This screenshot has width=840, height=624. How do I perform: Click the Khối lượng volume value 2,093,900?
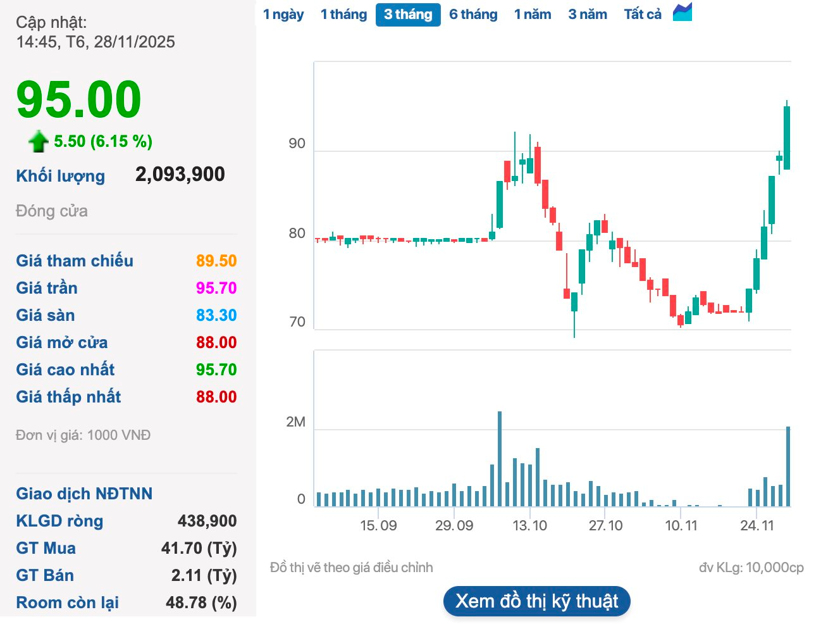[180, 173]
